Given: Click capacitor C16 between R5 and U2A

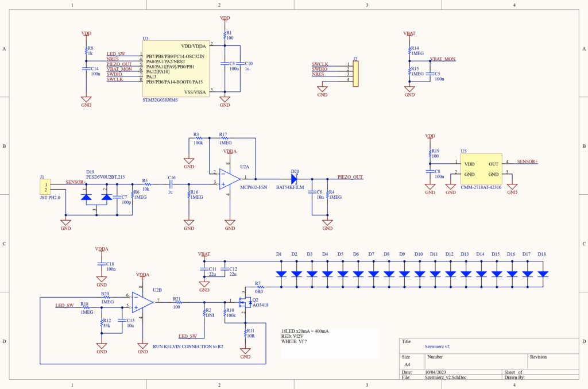Looking at the screenshot, I should point(171,184).
